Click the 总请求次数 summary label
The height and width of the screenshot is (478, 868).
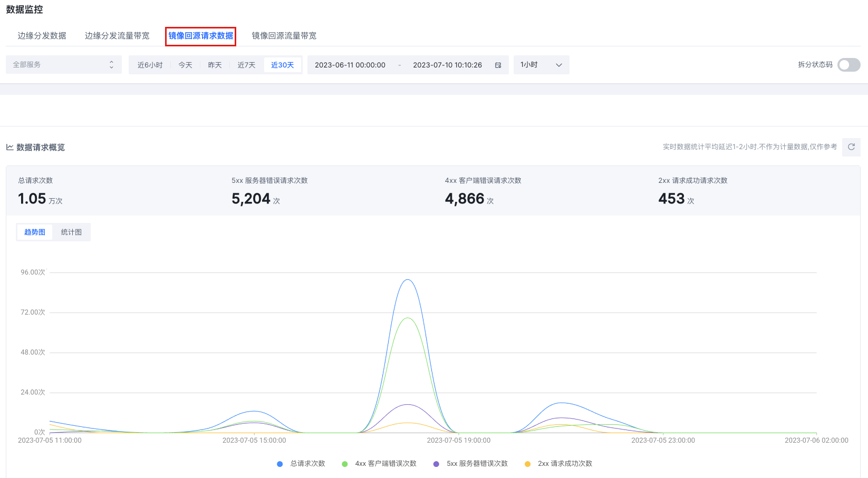[35, 180]
